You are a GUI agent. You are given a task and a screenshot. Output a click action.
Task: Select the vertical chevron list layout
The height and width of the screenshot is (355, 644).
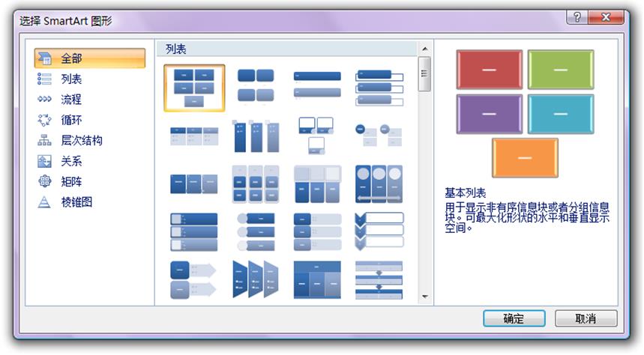(x=379, y=232)
